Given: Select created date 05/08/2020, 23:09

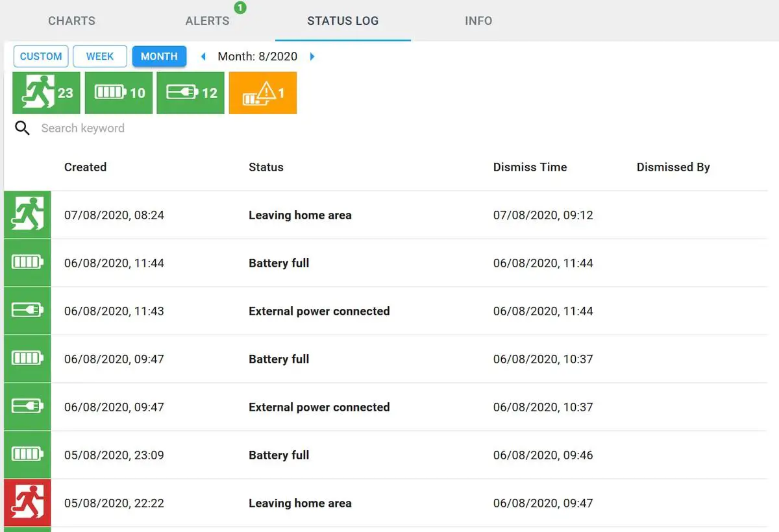Looking at the screenshot, I should pos(114,455).
